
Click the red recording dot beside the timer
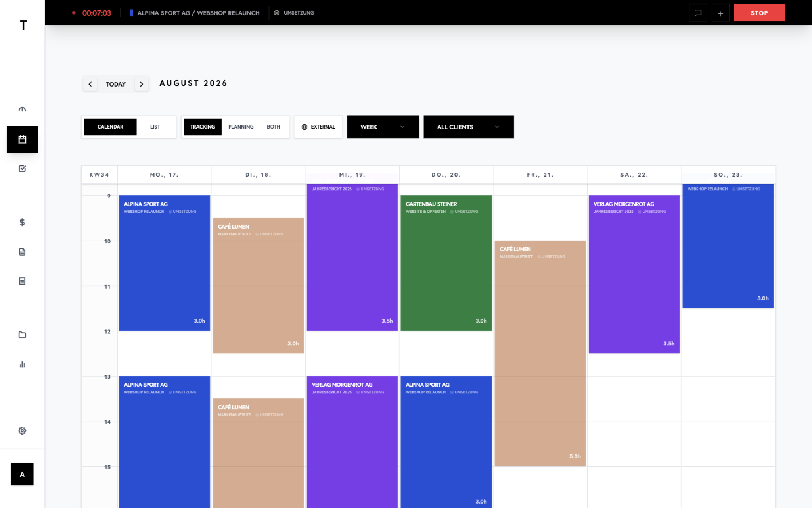[74, 13]
